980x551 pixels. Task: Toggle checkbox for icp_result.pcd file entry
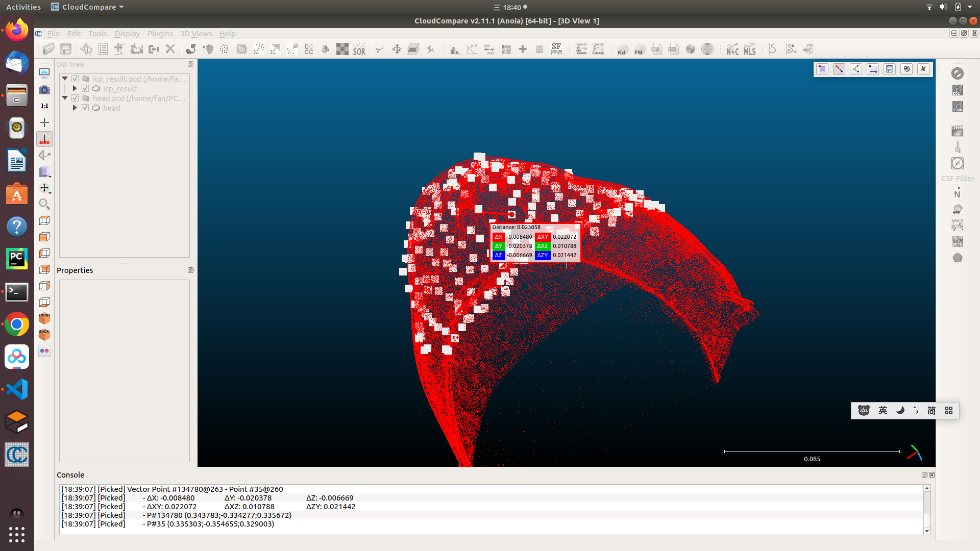coord(75,79)
